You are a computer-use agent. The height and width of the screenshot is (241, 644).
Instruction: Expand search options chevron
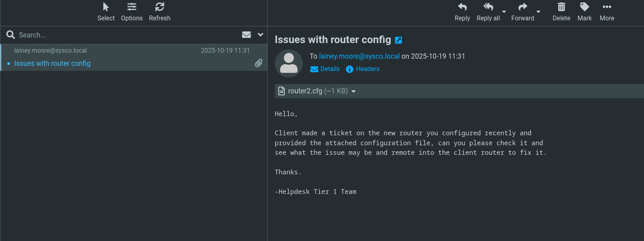click(261, 35)
